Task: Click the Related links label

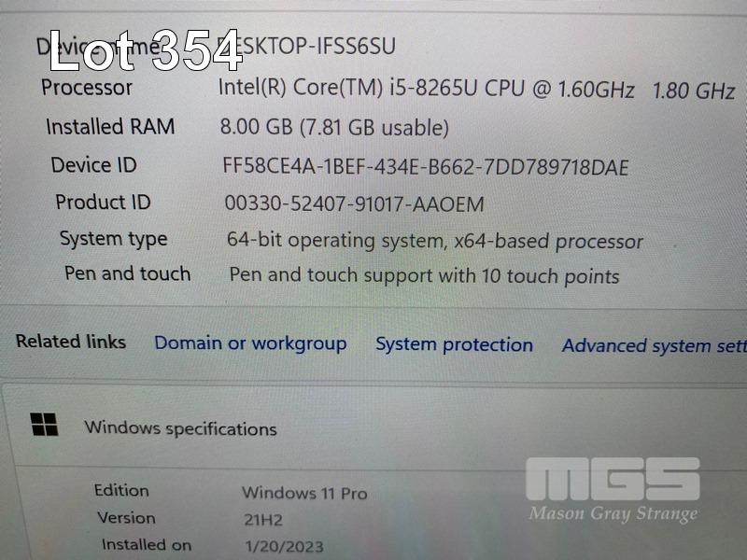Action: tap(71, 342)
